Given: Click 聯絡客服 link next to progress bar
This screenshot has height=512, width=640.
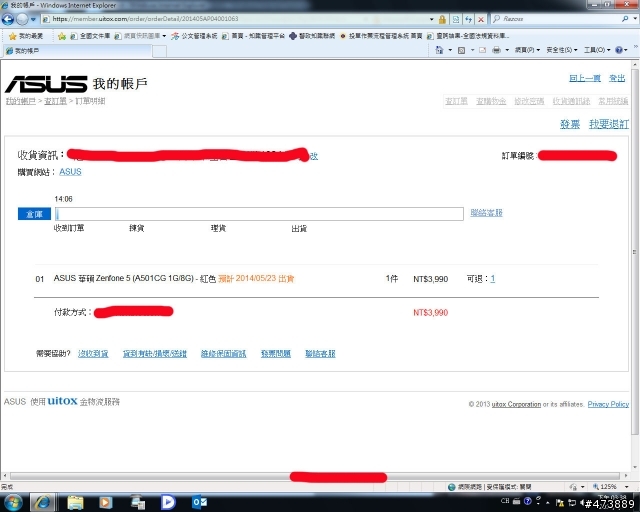Looking at the screenshot, I should 486,213.
